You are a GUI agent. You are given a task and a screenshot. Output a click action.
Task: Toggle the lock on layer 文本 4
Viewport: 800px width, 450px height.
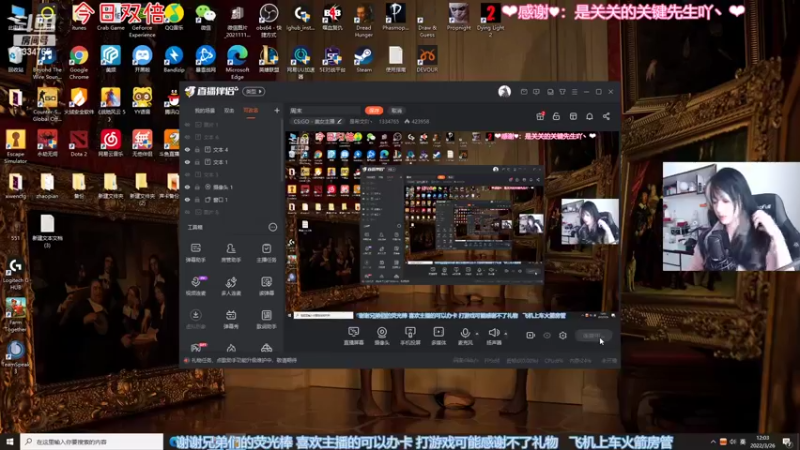point(197,149)
